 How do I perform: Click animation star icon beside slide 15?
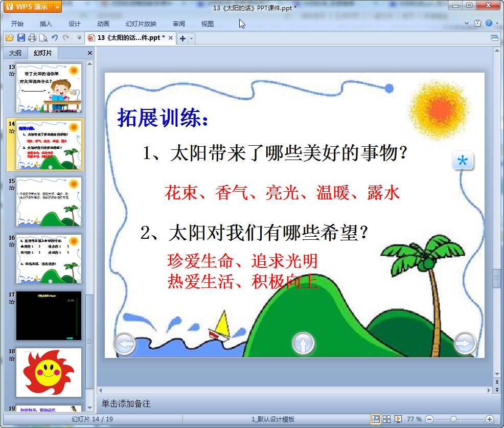click(x=12, y=188)
